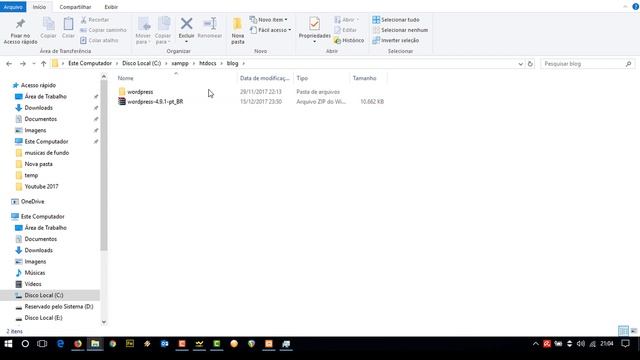Screen dimensions: 640x360
Task: Select the wordpress folder
Action: tap(140, 92)
